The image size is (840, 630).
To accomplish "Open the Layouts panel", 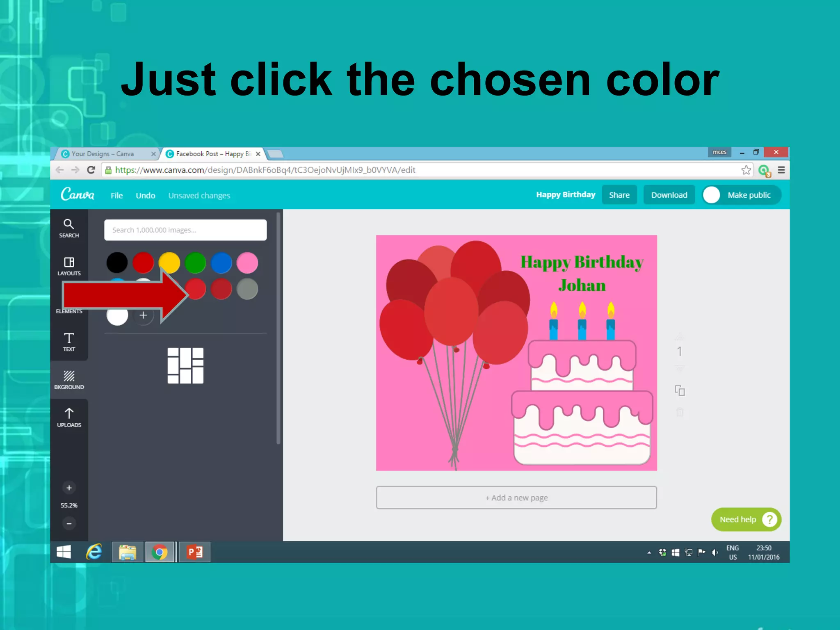I will click(x=69, y=266).
